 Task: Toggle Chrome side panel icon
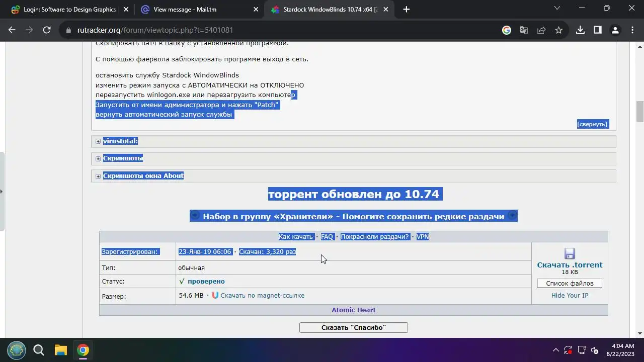598,30
